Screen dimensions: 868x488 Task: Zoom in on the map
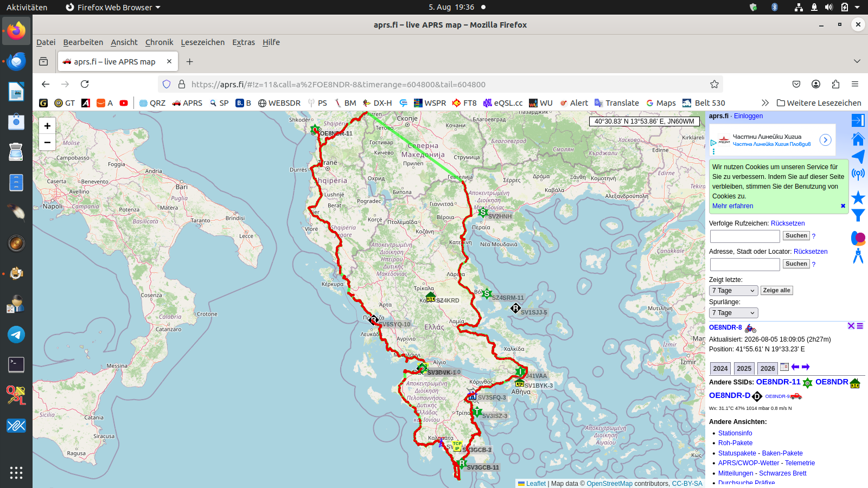tap(47, 126)
